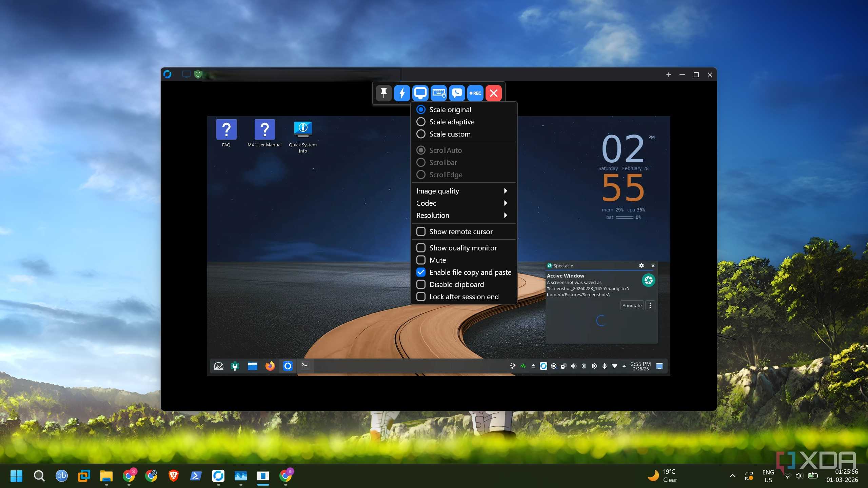Click the pin toolbar icon
This screenshot has height=488, width=868.
384,93
